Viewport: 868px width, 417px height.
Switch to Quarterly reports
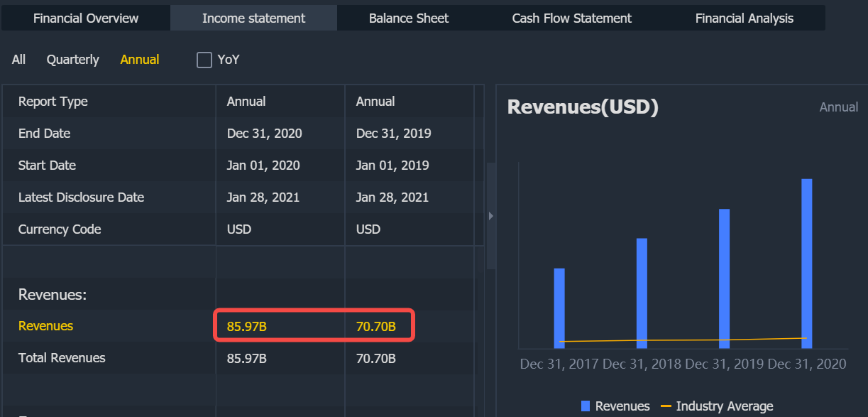73,60
